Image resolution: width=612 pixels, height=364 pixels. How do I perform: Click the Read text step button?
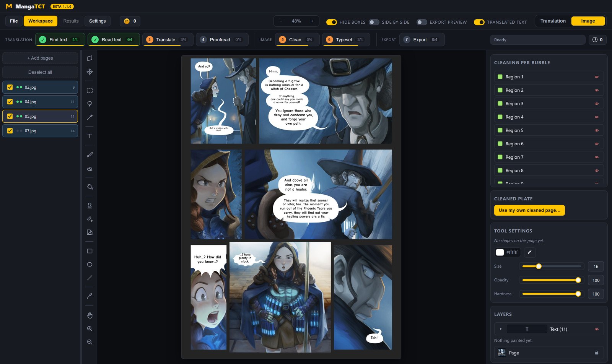click(x=114, y=40)
